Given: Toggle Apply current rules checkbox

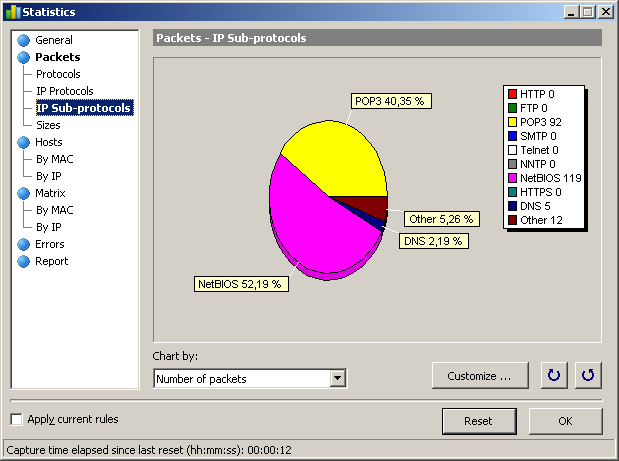Looking at the screenshot, I should (17, 419).
